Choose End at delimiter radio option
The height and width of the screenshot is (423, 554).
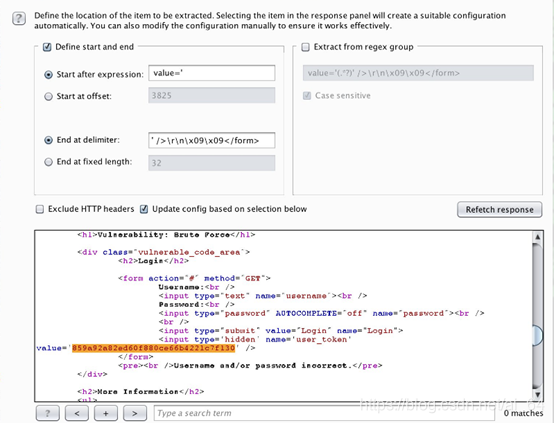pos(48,140)
